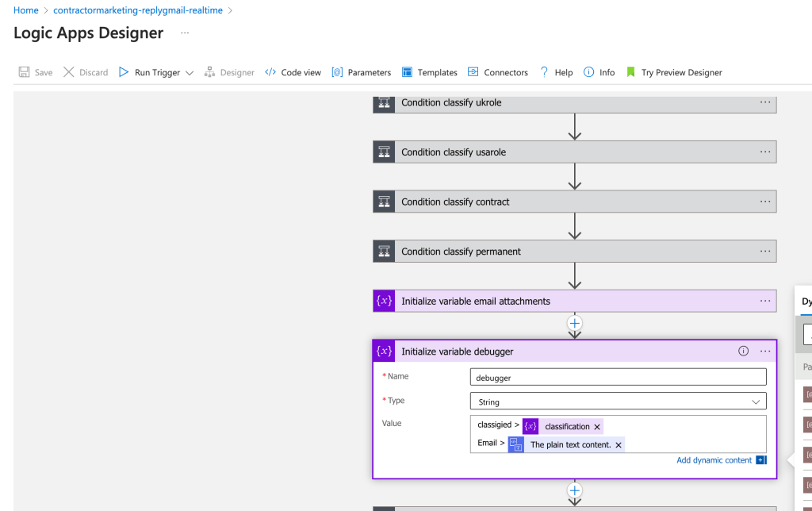This screenshot has height=511, width=812.
Task: Open ellipsis menu for Condition classify contract
Action: 765,202
